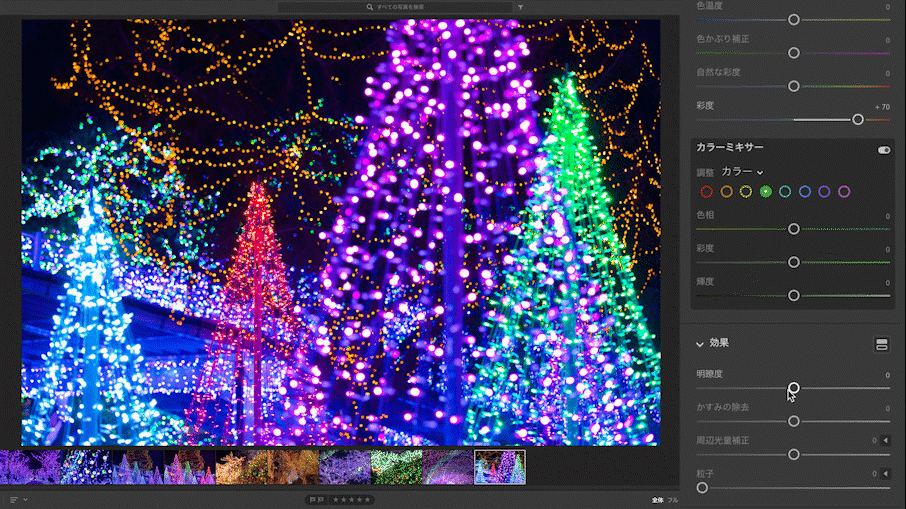Click the main illumination photo preview
The image size is (906, 509).
tap(341, 232)
